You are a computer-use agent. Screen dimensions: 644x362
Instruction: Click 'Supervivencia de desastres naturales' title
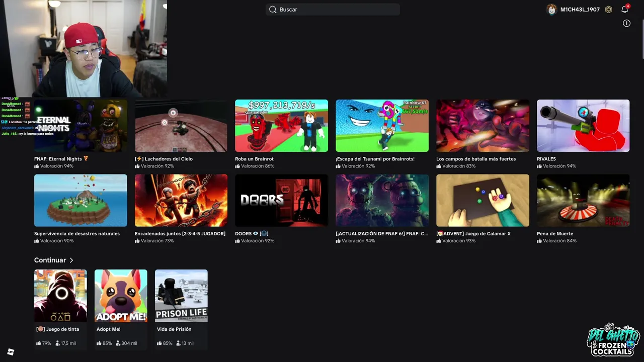click(77, 234)
